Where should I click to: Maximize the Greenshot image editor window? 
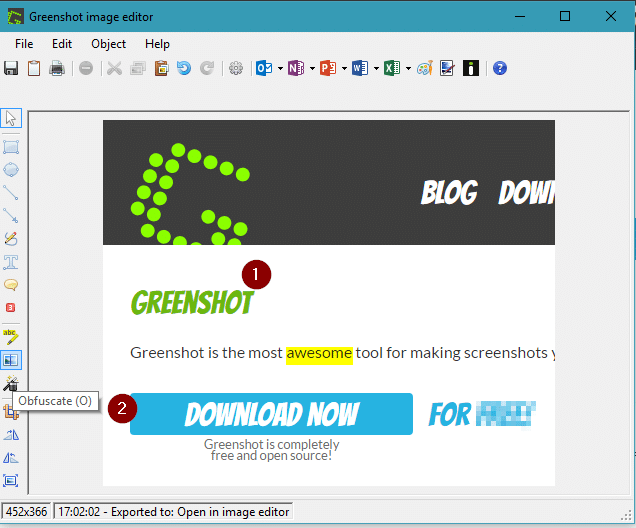point(565,16)
